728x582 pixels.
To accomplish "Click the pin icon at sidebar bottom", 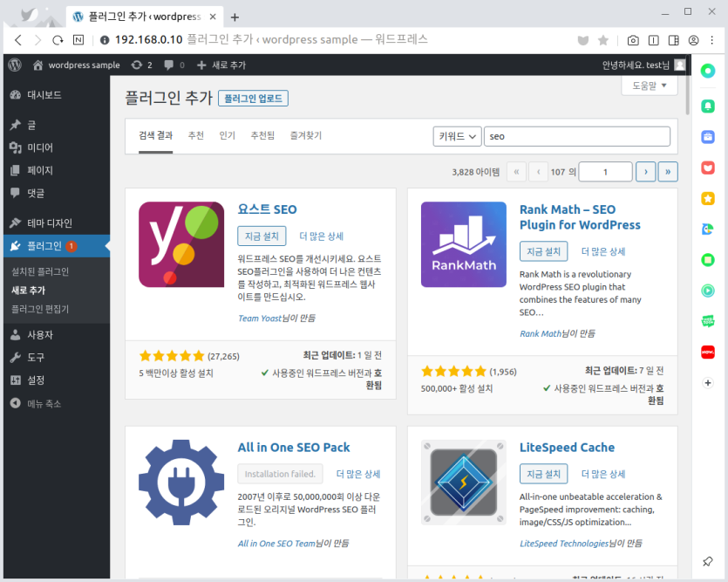I will coord(708,561).
